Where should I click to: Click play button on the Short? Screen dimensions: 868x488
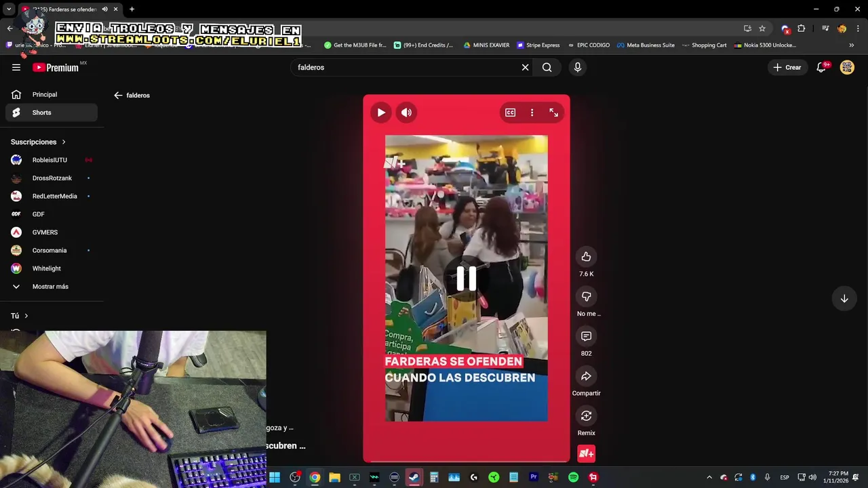pos(381,113)
